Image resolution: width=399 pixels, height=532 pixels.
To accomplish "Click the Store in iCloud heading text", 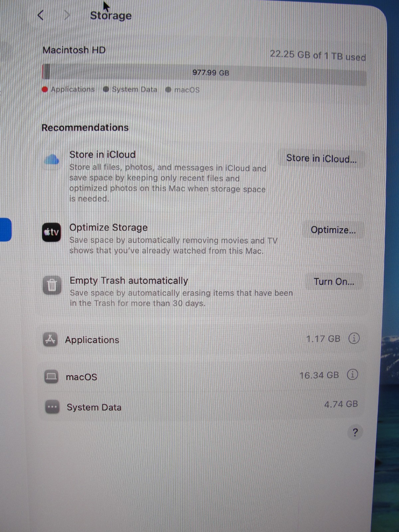I will click(102, 155).
